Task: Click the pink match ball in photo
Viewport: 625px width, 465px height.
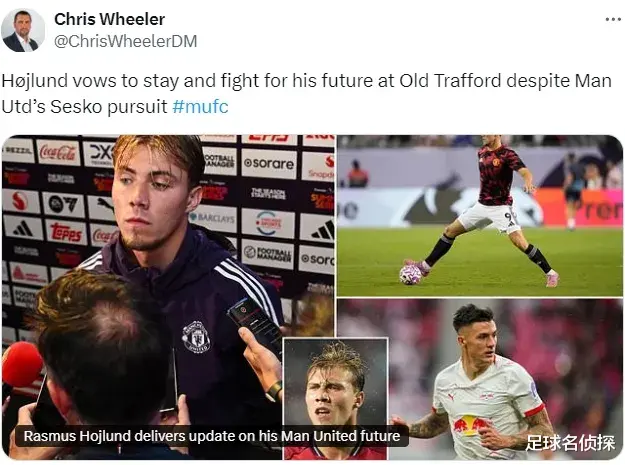Action: (410, 275)
